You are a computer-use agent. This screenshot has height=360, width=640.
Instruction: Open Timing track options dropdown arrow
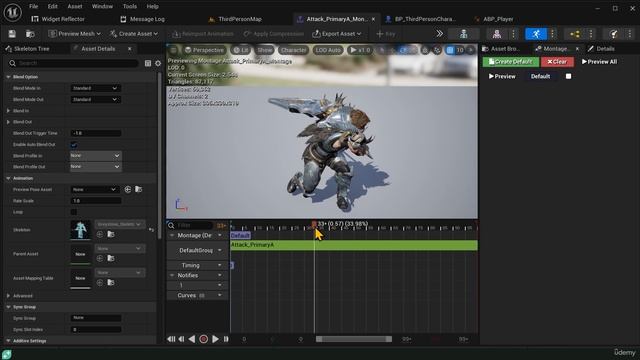220,265
